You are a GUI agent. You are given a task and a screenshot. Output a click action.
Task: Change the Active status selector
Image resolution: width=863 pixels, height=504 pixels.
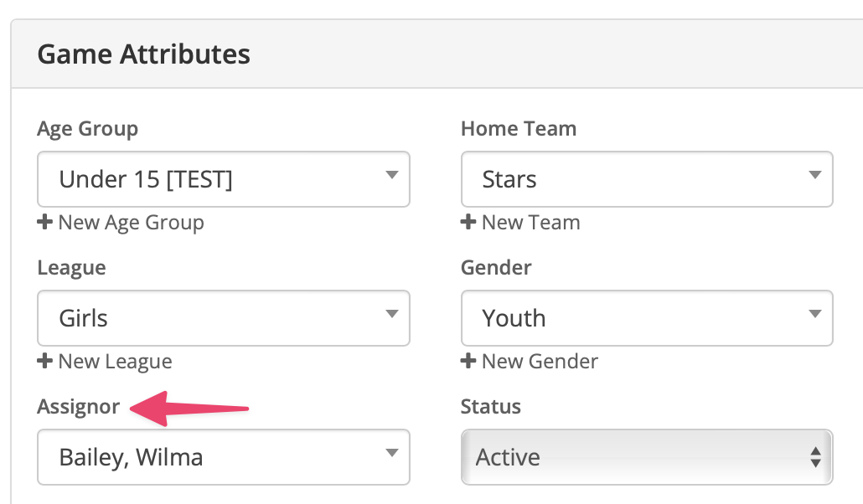click(647, 457)
